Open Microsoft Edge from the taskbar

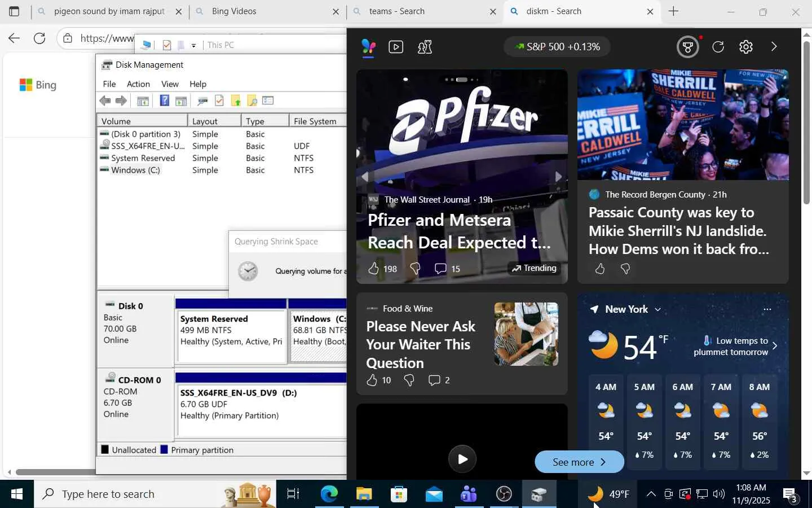pyautogui.click(x=329, y=494)
